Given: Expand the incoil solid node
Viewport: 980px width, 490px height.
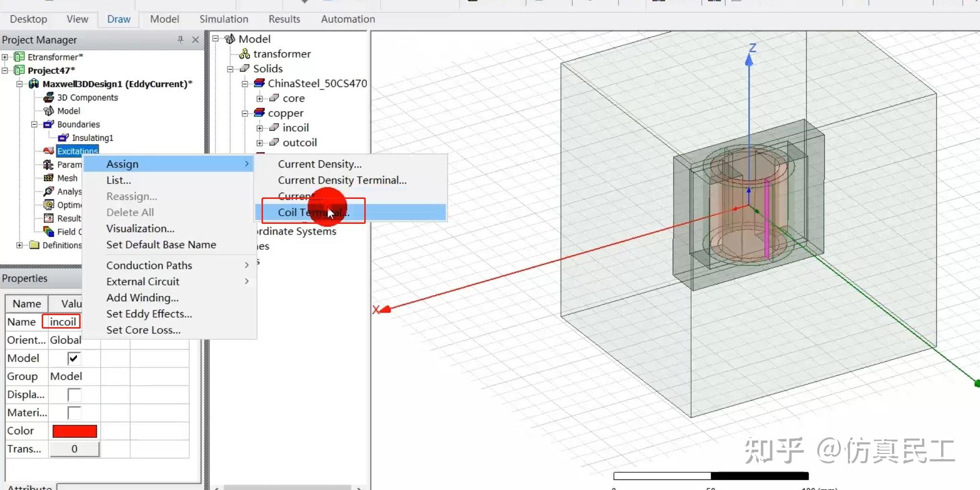Looking at the screenshot, I should [x=260, y=127].
